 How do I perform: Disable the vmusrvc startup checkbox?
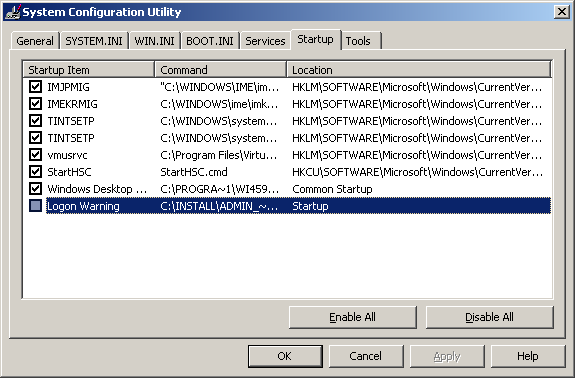36,155
